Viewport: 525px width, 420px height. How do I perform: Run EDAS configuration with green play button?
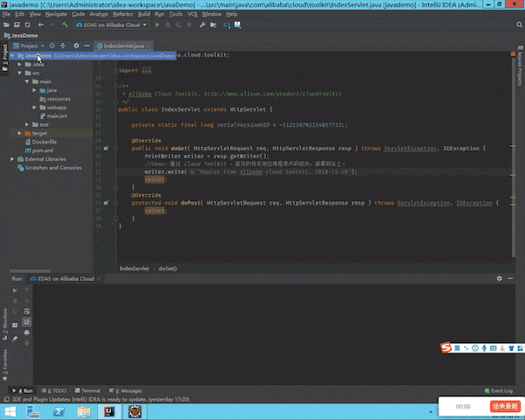(157, 24)
